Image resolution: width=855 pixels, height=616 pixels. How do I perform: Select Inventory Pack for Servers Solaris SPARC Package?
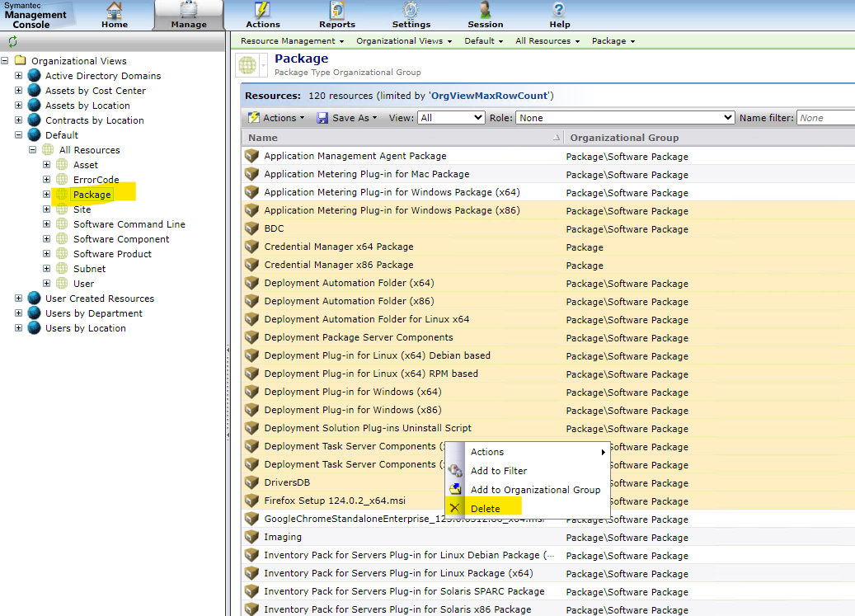[548, 591]
